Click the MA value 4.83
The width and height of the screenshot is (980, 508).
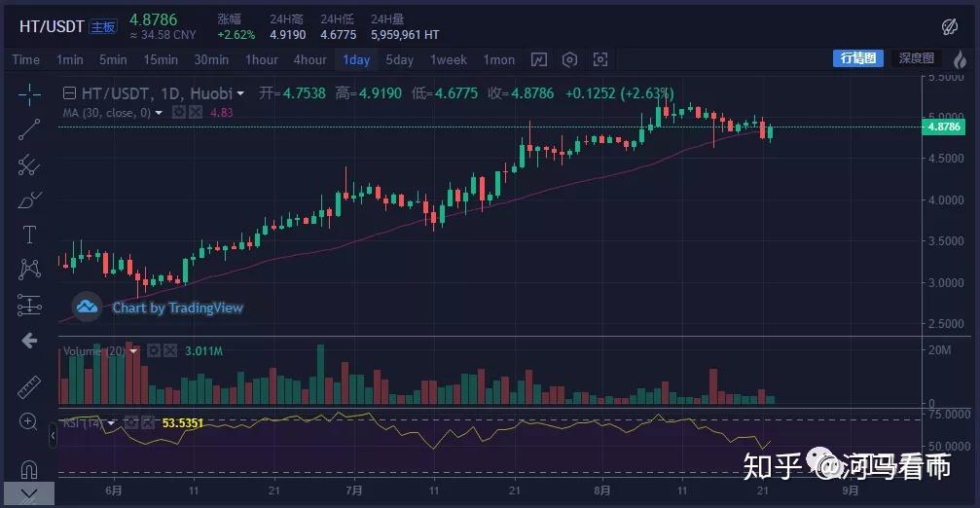click(x=221, y=113)
